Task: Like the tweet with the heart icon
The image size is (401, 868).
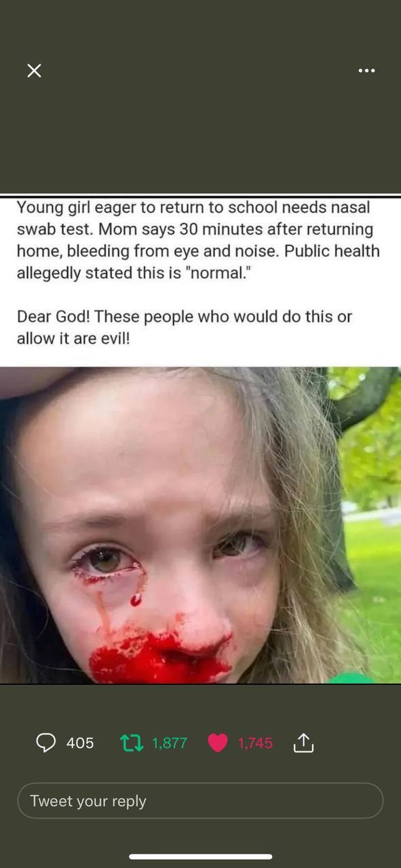Action: tap(217, 743)
